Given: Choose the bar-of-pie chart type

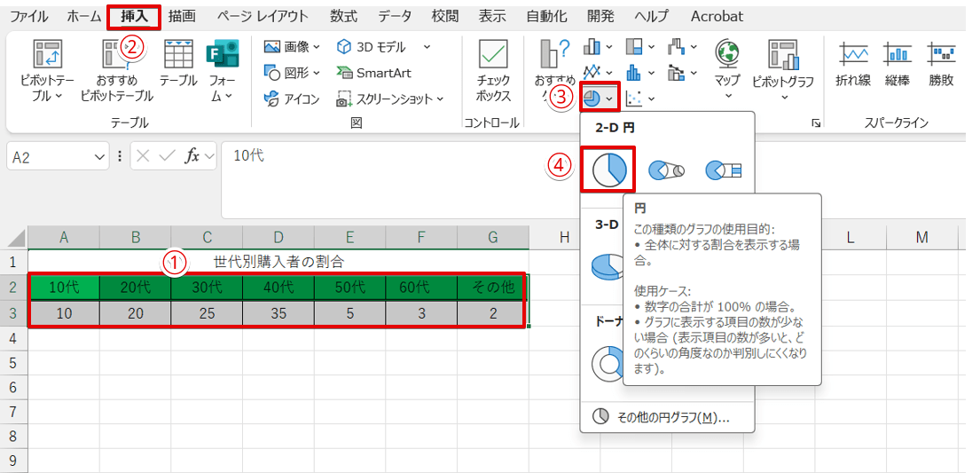Looking at the screenshot, I should (722, 170).
